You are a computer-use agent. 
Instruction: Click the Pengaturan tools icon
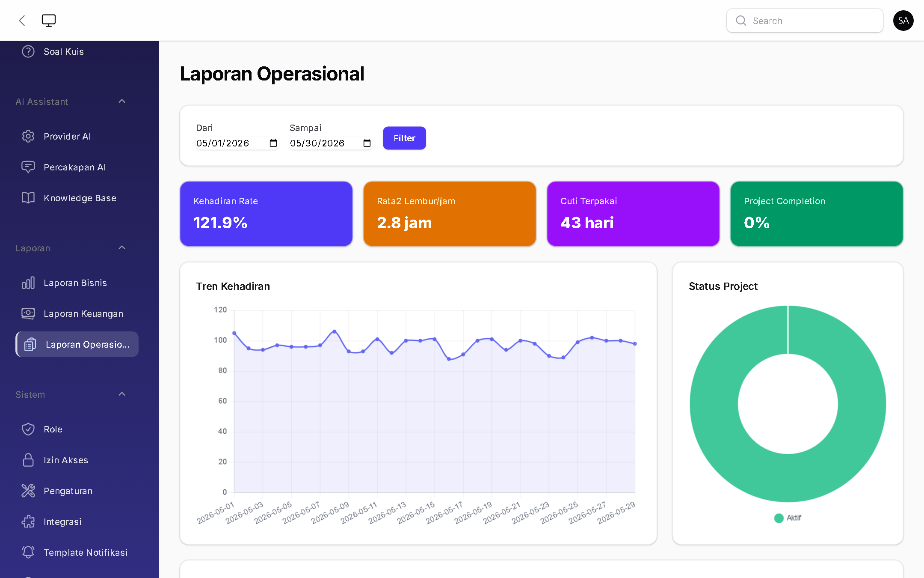pyautogui.click(x=28, y=491)
